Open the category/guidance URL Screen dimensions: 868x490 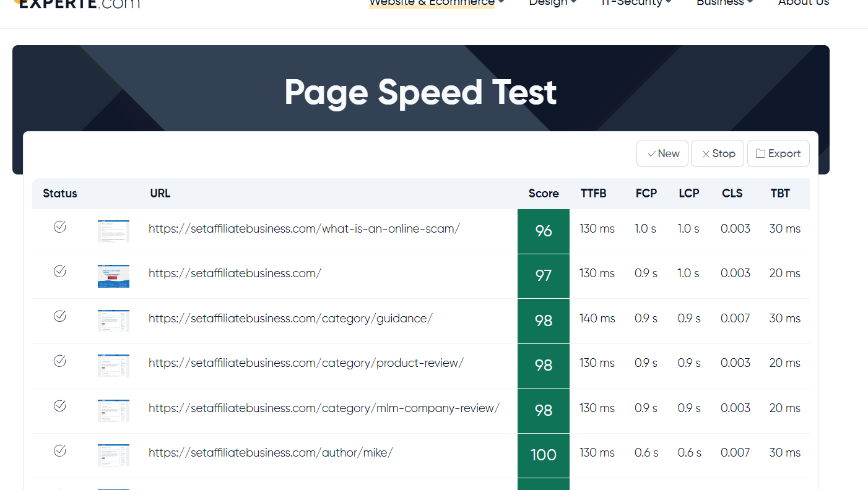tap(290, 318)
